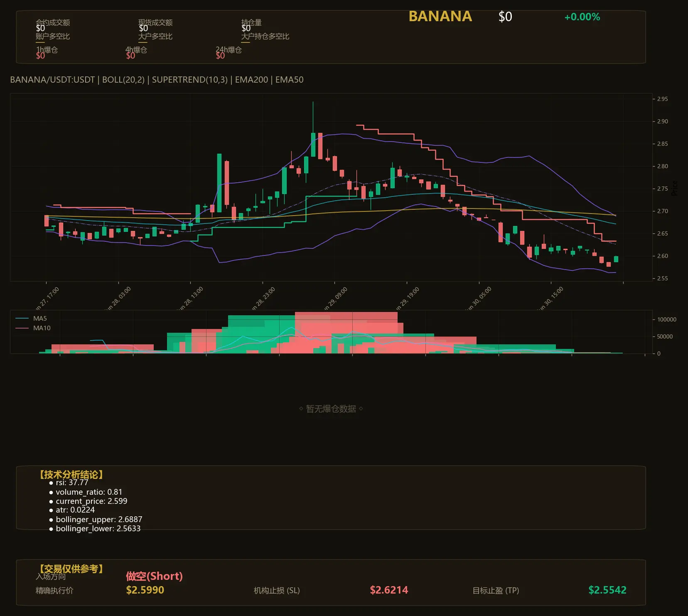Screen dimensions: 688x616
Task: Click the 做空(Short) direction value
Action: [x=154, y=576]
